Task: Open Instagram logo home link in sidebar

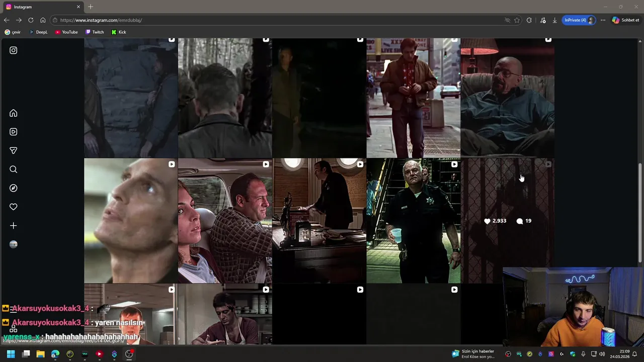Action: [14, 50]
